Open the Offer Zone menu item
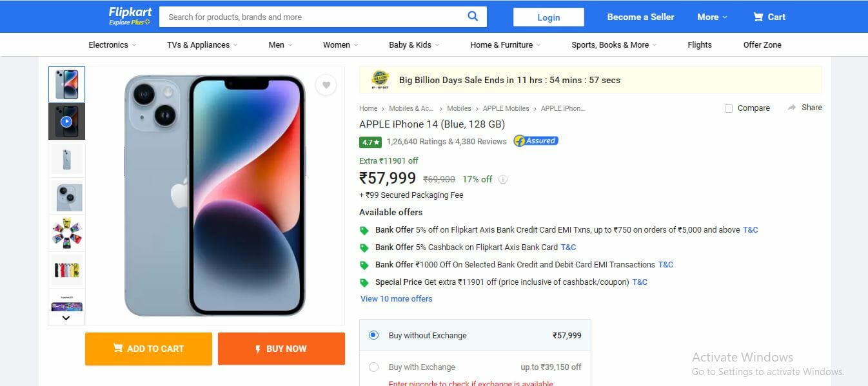This screenshot has height=386, width=868. click(762, 44)
